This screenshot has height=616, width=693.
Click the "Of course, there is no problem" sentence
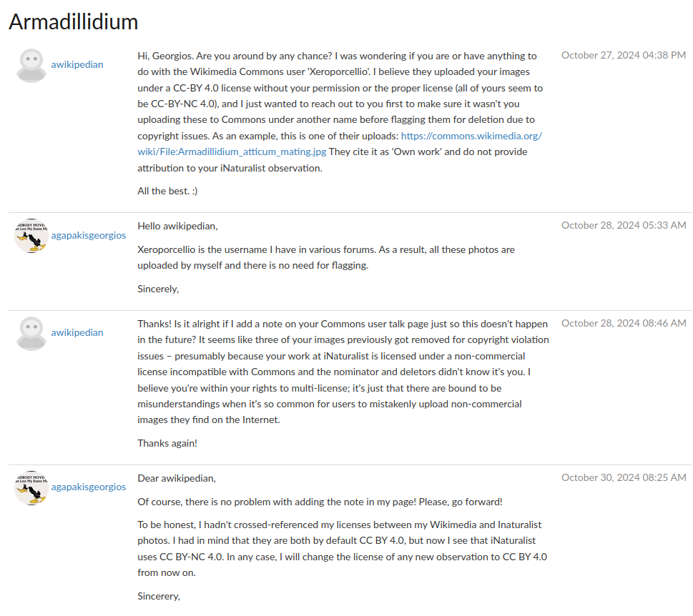click(320, 502)
